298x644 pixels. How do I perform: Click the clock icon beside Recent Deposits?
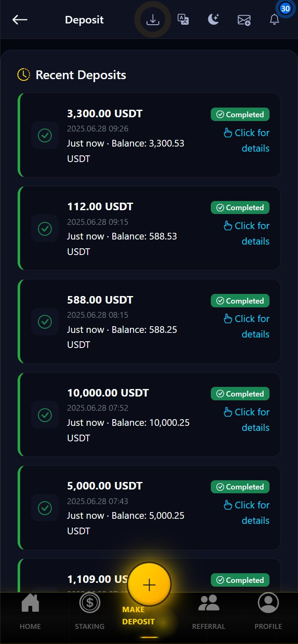point(23,74)
